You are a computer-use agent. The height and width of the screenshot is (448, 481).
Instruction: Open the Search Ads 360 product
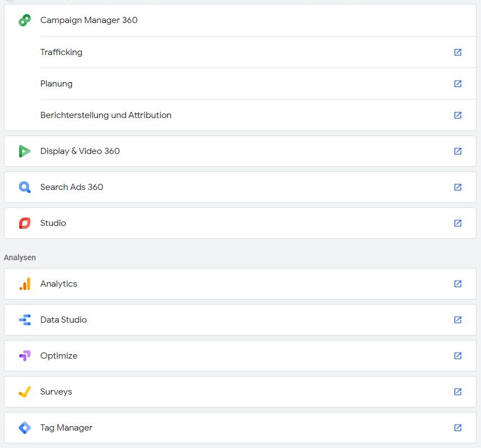[240, 187]
